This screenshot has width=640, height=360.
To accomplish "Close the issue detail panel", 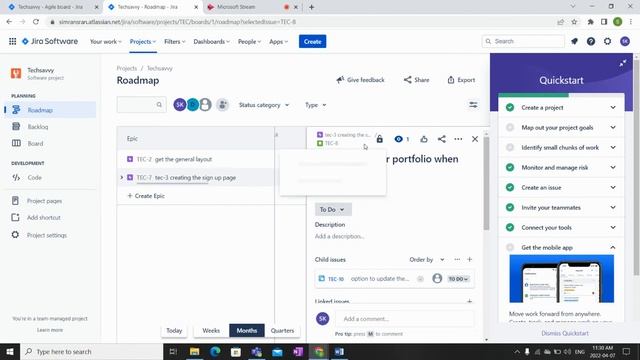I will coord(475,139).
